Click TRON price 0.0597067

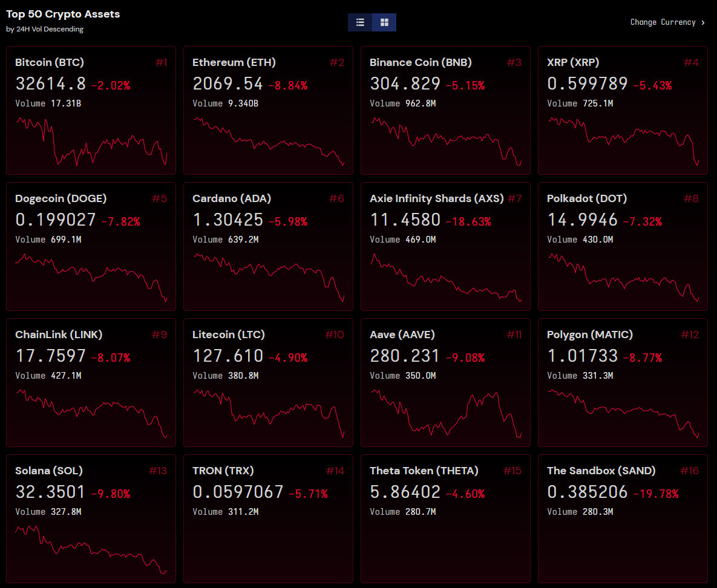coord(238,492)
